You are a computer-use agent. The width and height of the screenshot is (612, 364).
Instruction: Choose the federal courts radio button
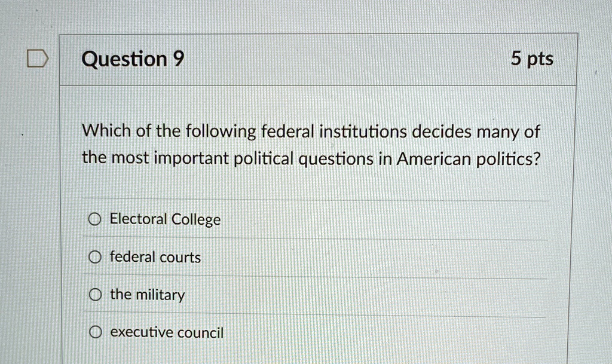tap(95, 257)
